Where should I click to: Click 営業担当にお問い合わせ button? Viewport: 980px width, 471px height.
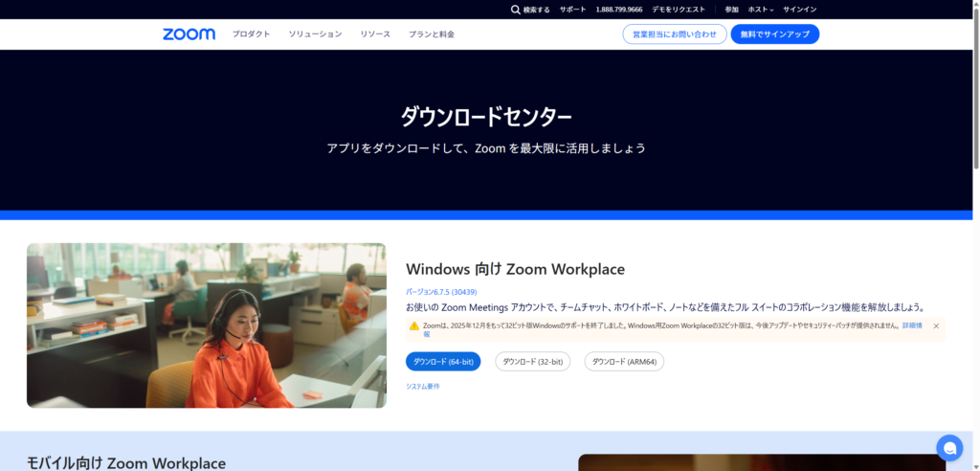point(674,34)
